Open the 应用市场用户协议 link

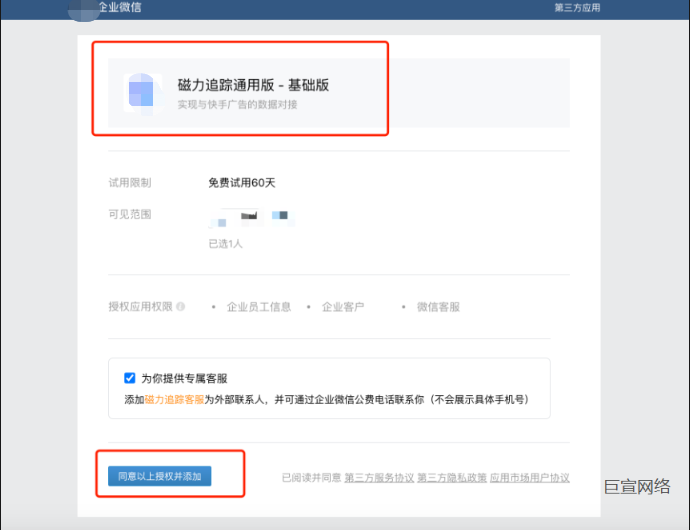click(x=530, y=478)
